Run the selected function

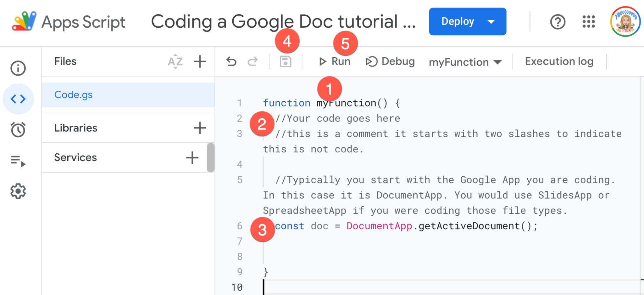click(335, 61)
